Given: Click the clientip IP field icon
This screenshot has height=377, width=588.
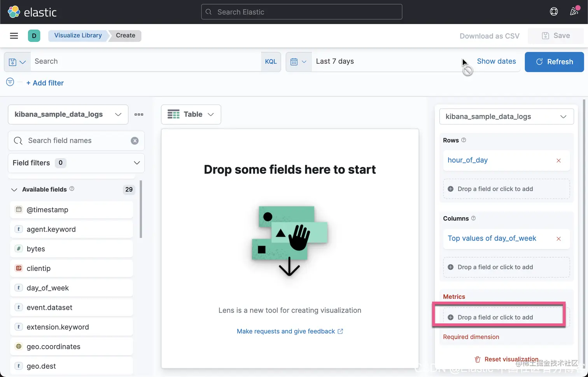Looking at the screenshot, I should pos(19,268).
